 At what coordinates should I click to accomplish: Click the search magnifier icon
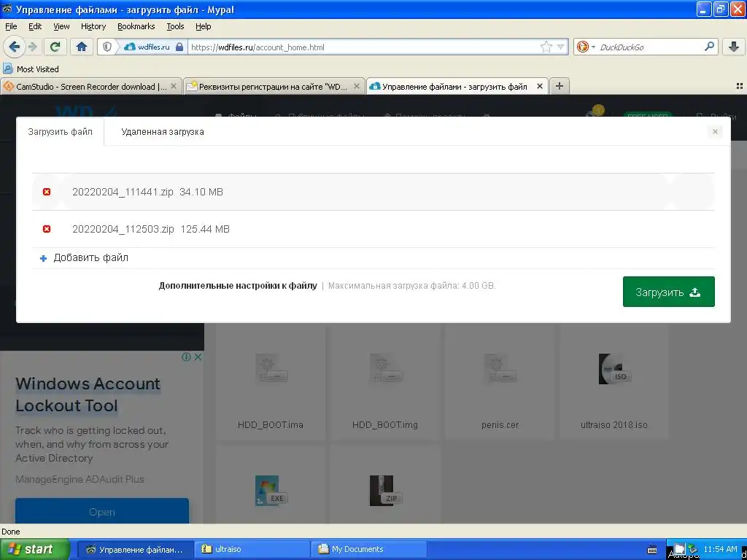coord(709,47)
